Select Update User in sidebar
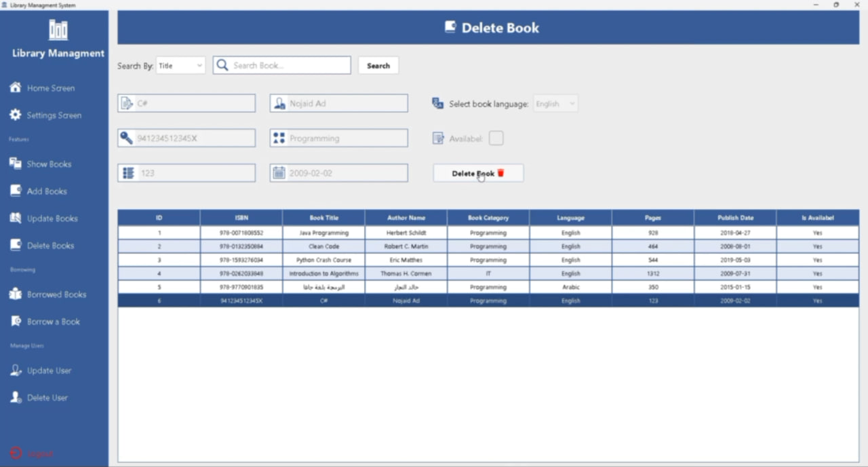 (49, 371)
